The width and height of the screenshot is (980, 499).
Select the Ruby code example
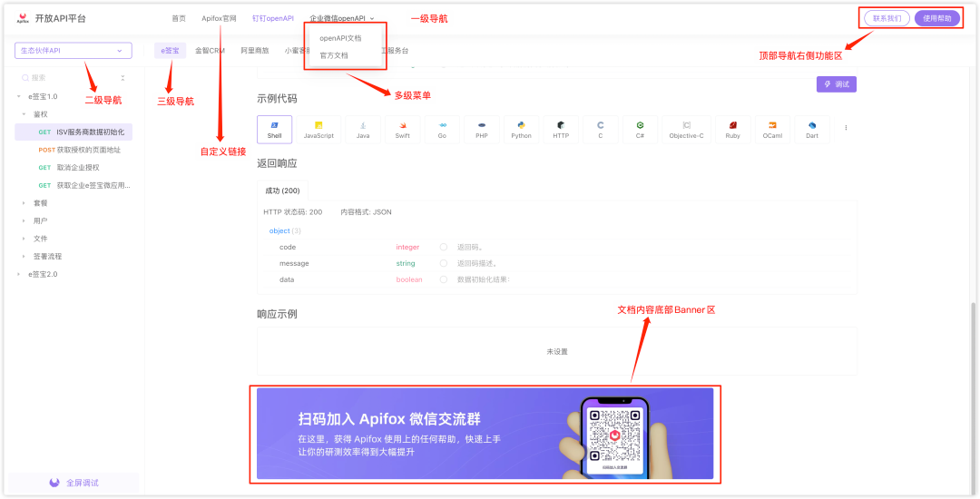click(732, 129)
